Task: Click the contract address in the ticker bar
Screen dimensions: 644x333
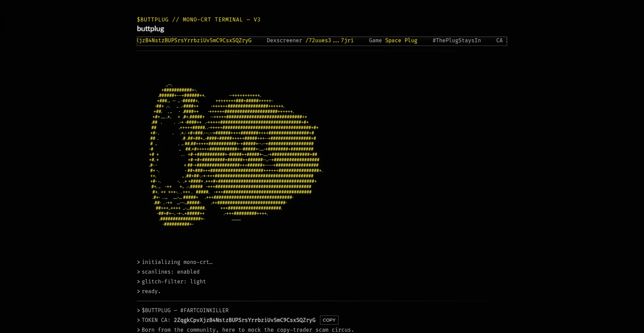Action: click(195, 41)
